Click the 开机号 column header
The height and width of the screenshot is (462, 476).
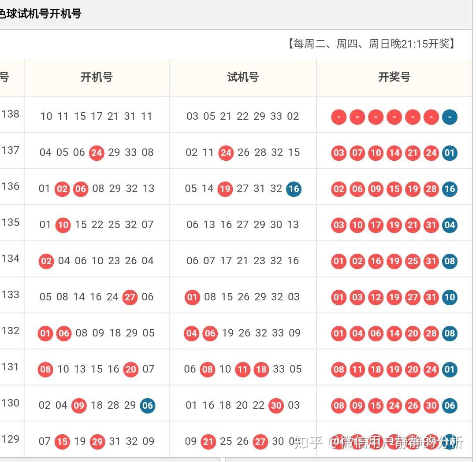(97, 77)
